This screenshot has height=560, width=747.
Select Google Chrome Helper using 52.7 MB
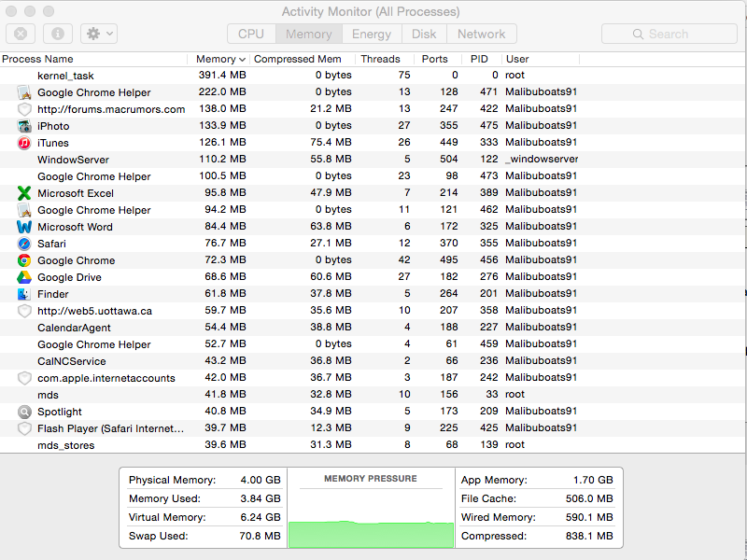373,344
